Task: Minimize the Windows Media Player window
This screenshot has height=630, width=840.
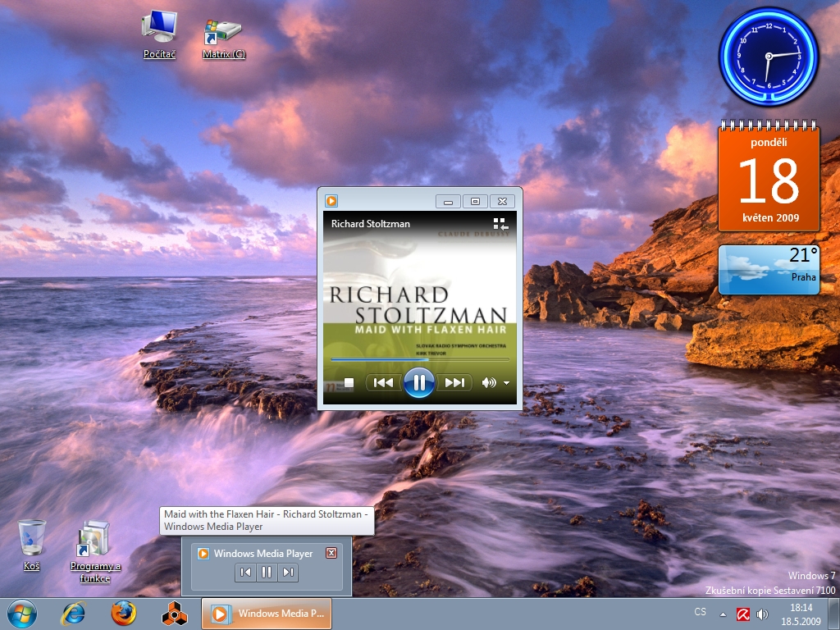Action: [449, 202]
